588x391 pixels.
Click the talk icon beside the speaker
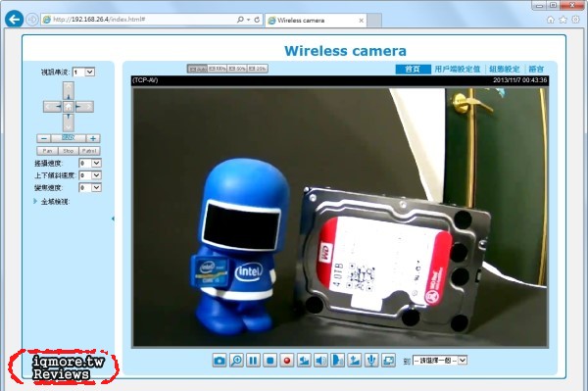(337, 361)
